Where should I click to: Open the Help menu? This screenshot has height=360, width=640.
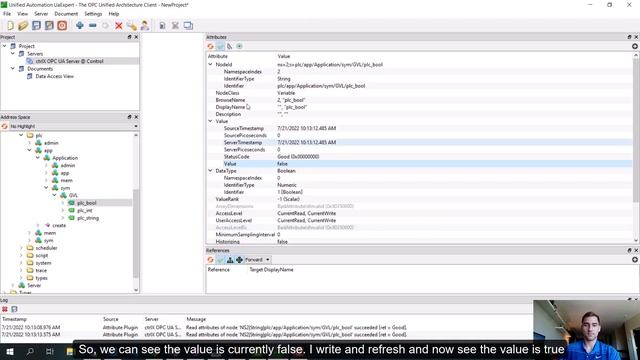[x=113, y=14]
